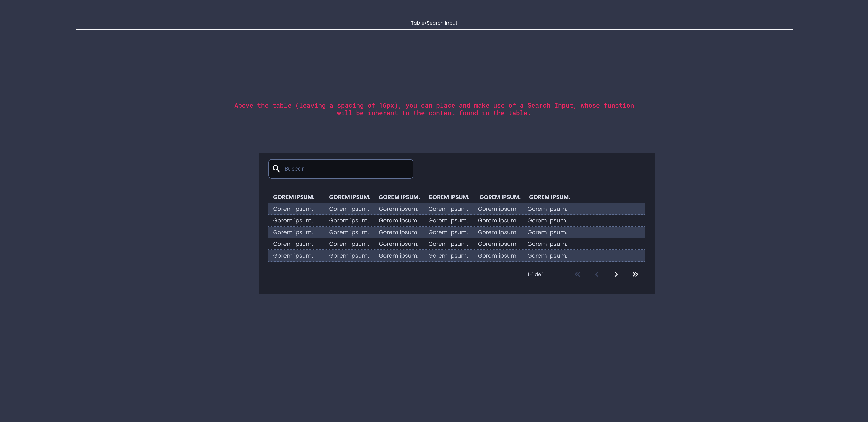Select the sixth column header GOREM IPSUM.

click(x=549, y=197)
